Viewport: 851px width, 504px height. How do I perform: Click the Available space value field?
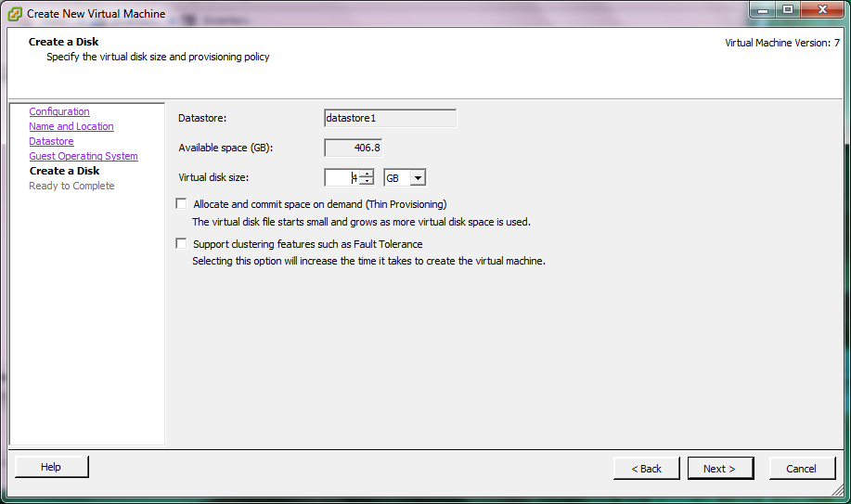(354, 148)
